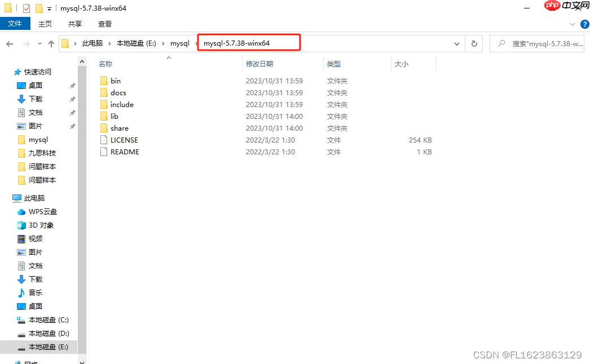Open the bin folder

[x=115, y=81]
